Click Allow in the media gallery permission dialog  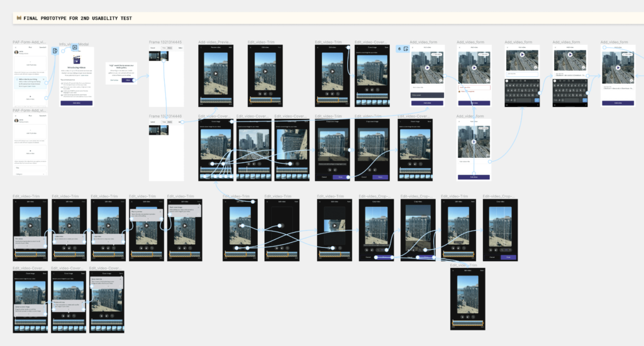[x=128, y=80]
